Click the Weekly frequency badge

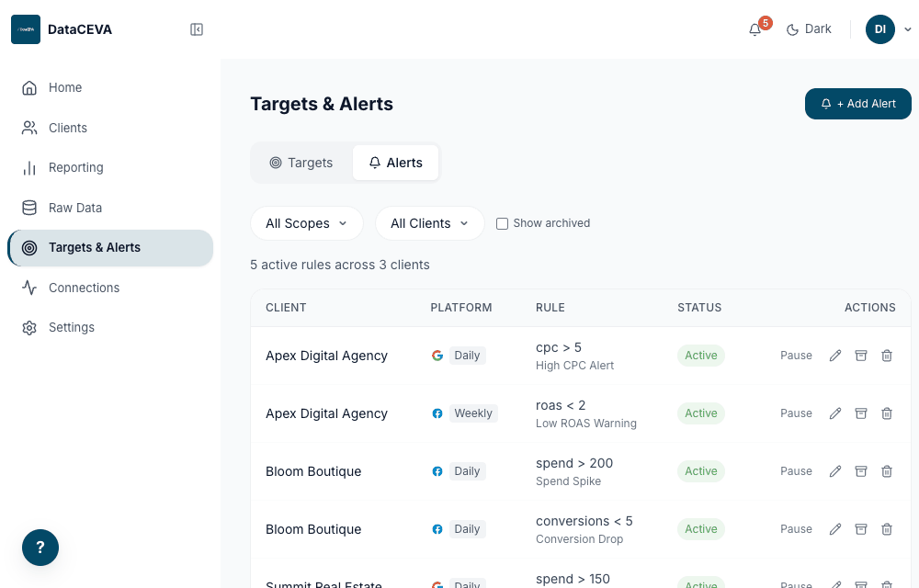tap(473, 413)
